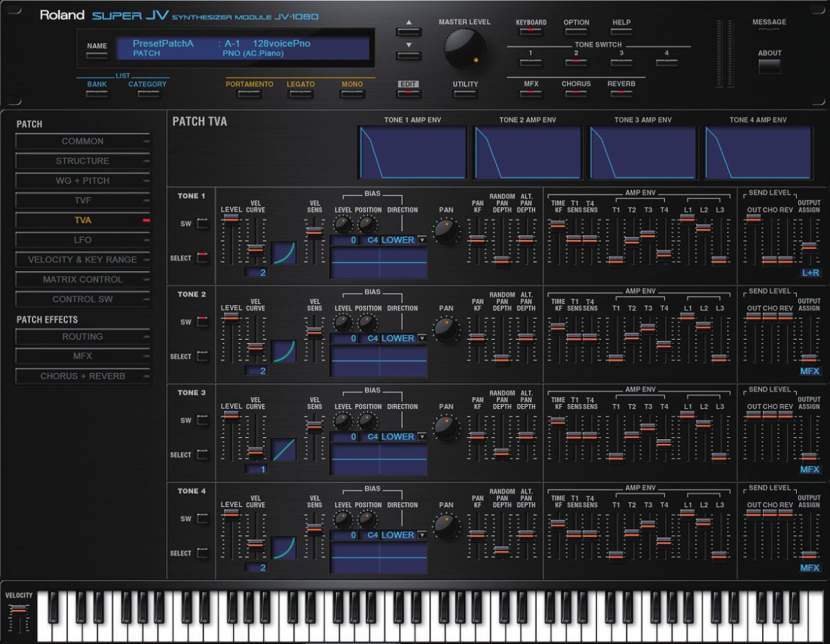Click Tone 1 bias position knob

(368, 224)
